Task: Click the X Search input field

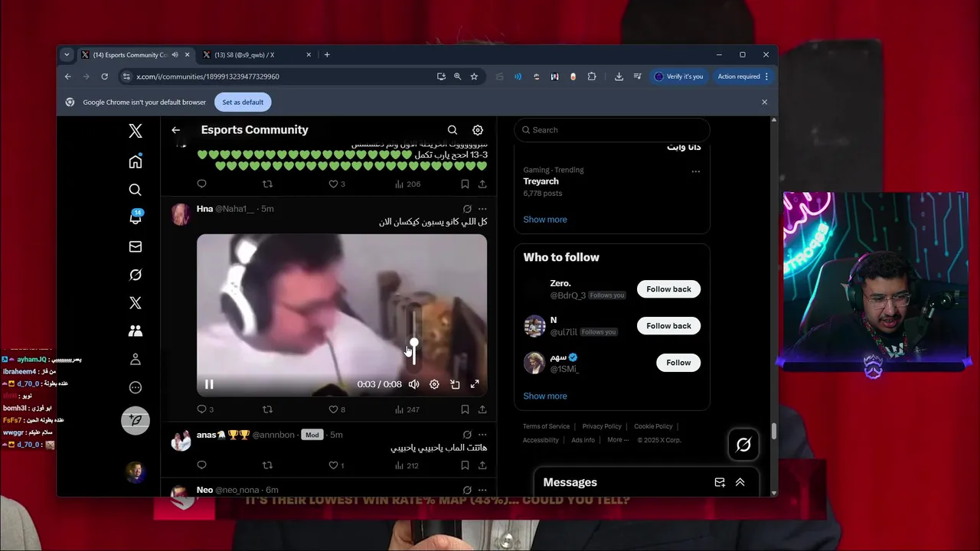Action: (612, 130)
